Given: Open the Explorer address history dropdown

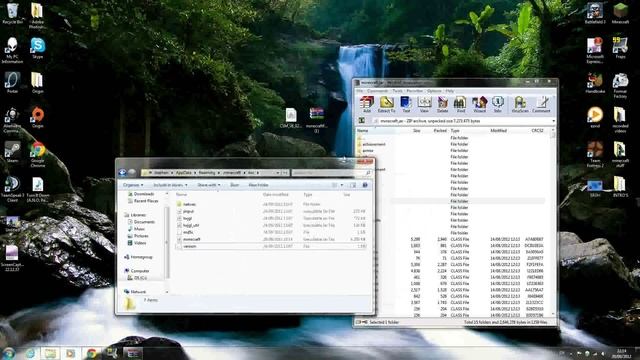Looking at the screenshot, I should (278, 173).
